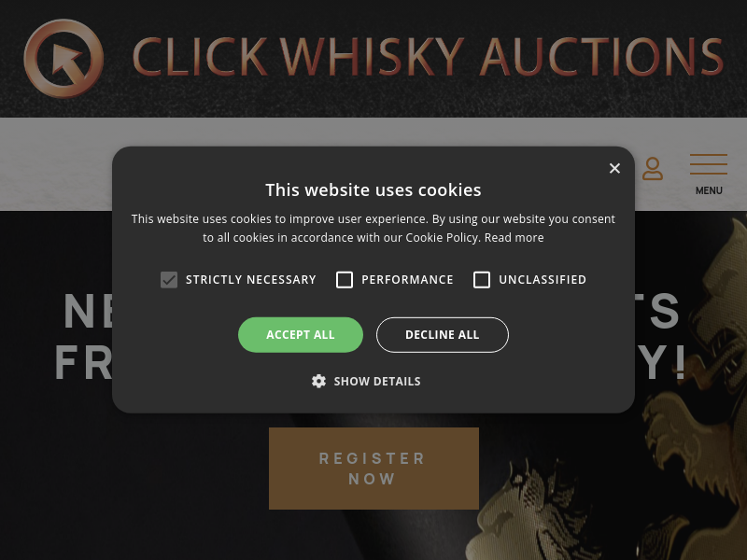Enable the Unclassified cookies checkbox
The image size is (747, 560).
pyautogui.click(x=482, y=279)
